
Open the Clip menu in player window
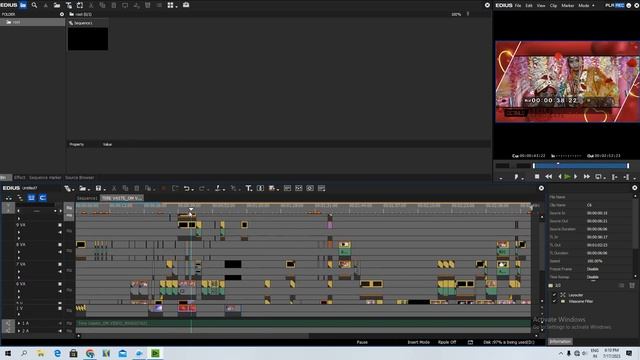pyautogui.click(x=553, y=5)
